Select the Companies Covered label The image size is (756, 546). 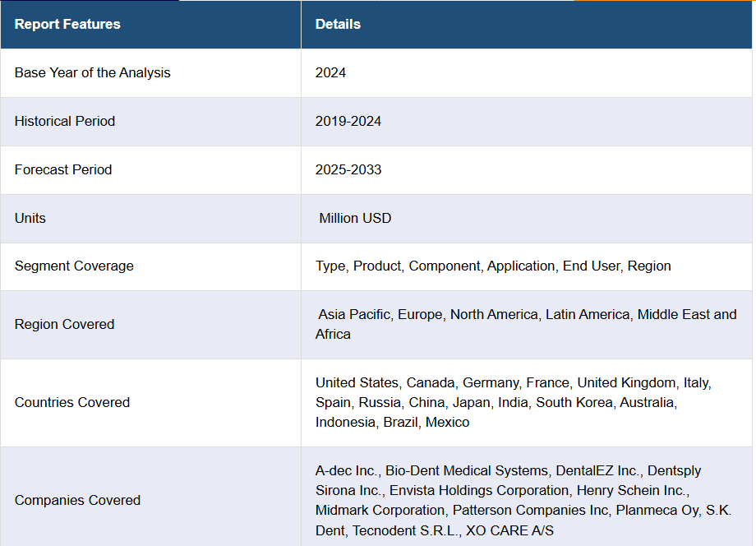[77, 500]
